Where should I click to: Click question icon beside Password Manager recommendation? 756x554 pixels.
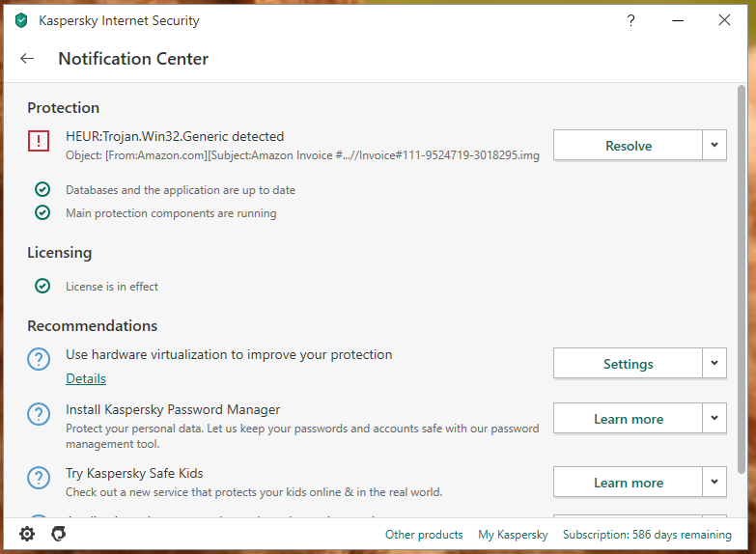pyautogui.click(x=39, y=414)
